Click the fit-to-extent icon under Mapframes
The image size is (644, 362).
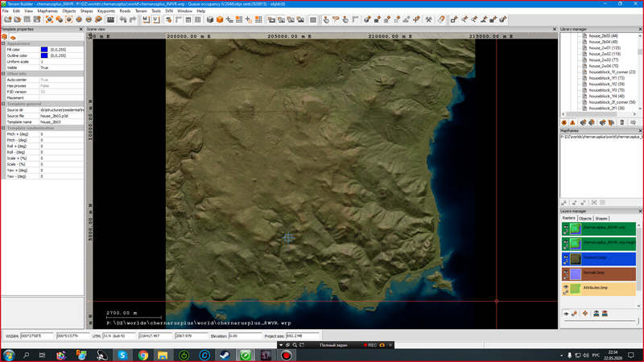click(x=594, y=203)
